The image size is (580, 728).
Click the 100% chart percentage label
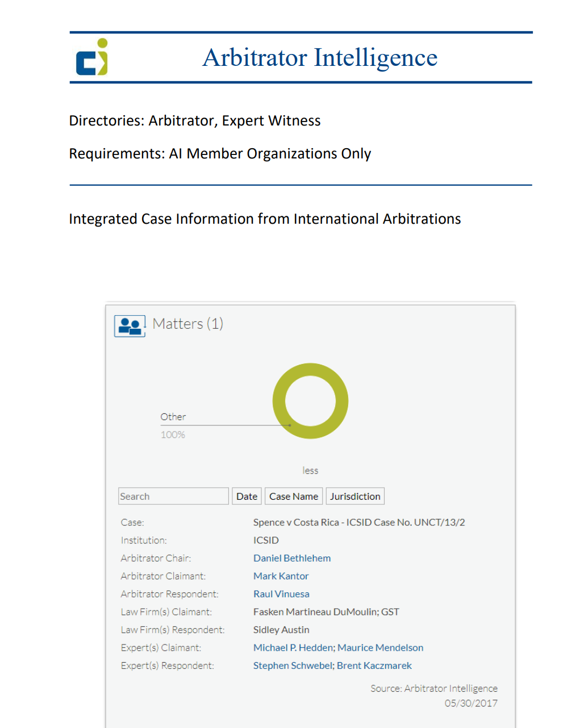173,435
